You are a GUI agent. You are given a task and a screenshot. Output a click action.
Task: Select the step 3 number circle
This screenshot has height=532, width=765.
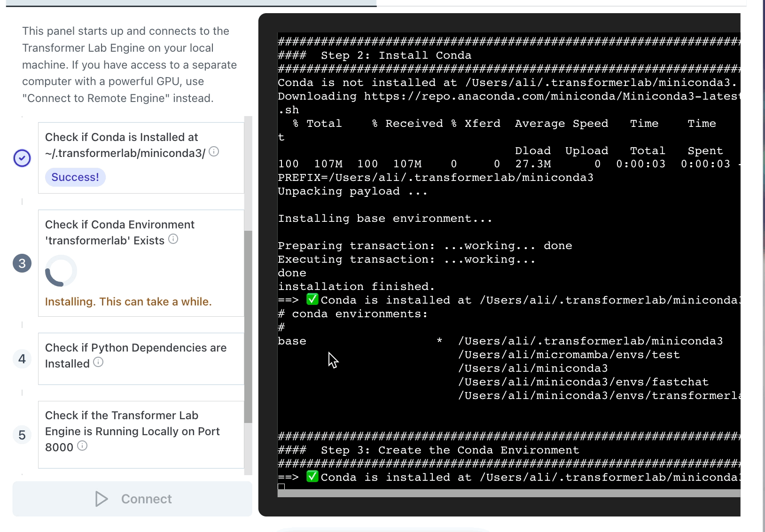tap(22, 263)
